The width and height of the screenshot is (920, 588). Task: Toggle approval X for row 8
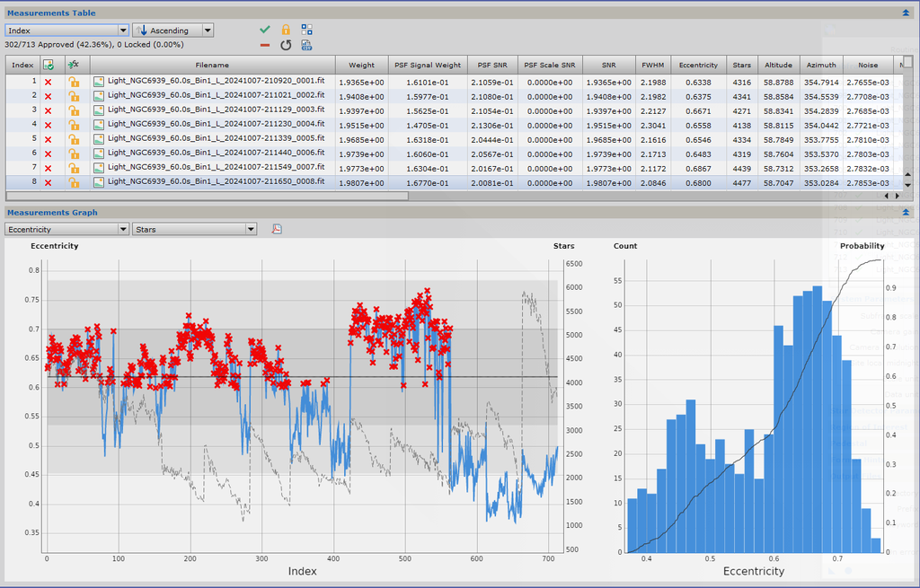coord(49,182)
